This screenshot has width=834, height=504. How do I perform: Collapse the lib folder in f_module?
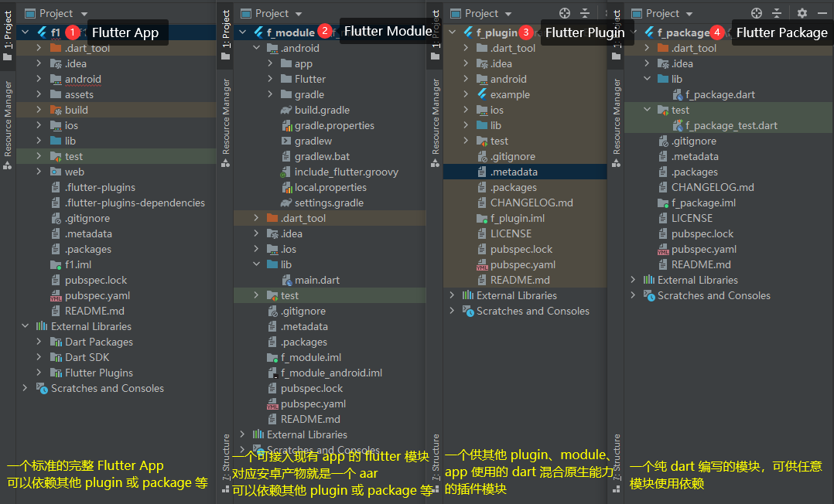coord(256,264)
